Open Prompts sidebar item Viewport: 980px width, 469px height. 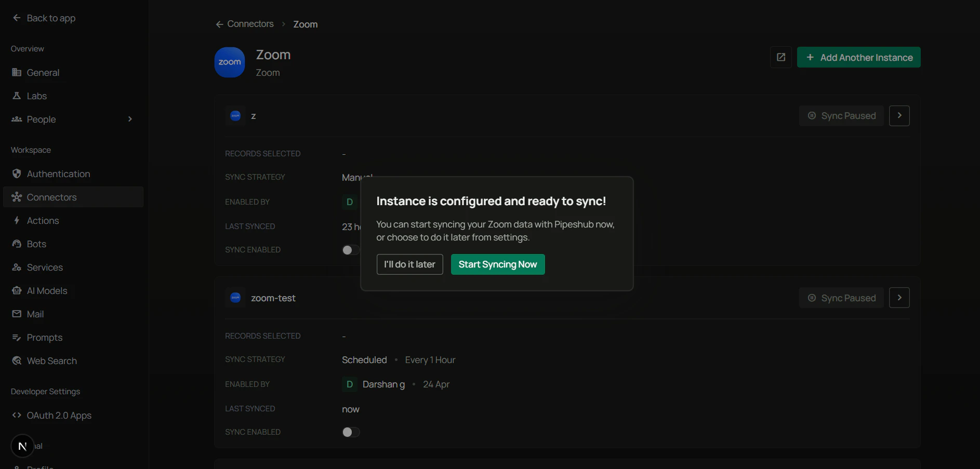73,337
